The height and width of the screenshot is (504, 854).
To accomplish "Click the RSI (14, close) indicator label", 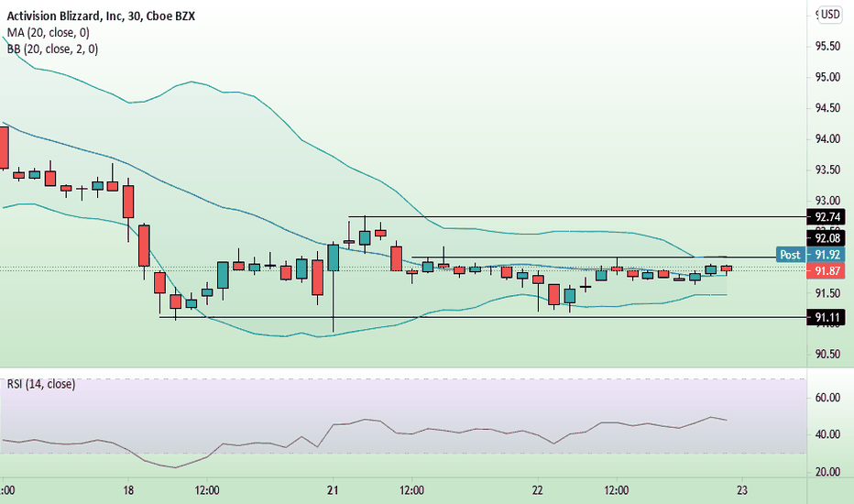I will tap(41, 384).
